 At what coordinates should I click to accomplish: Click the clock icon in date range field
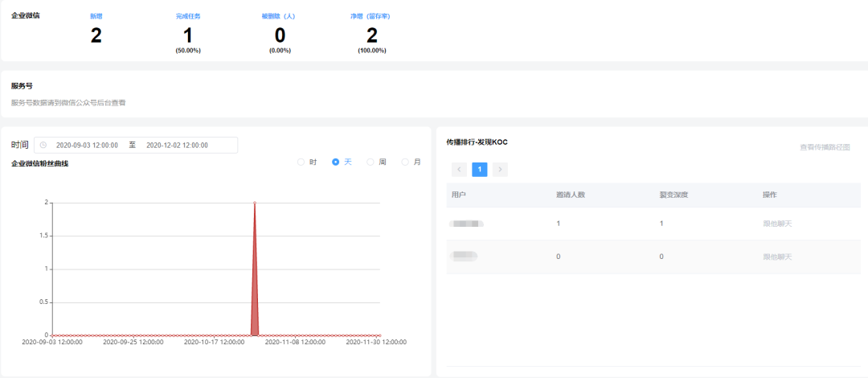click(x=43, y=146)
